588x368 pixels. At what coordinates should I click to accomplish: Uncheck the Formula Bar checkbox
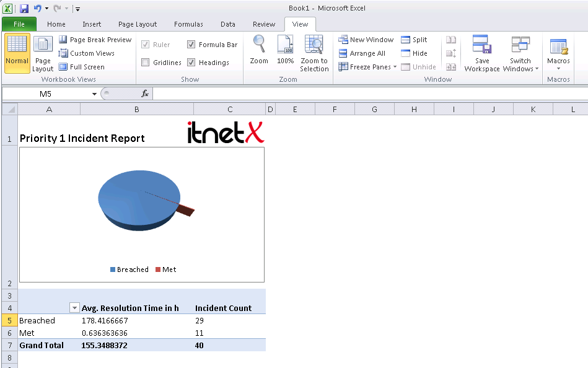191,45
